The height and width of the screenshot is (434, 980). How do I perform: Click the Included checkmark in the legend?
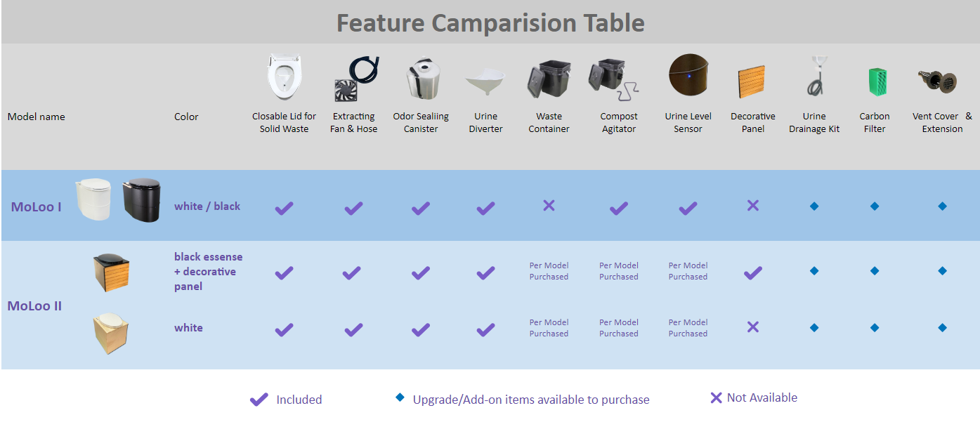coord(259,400)
